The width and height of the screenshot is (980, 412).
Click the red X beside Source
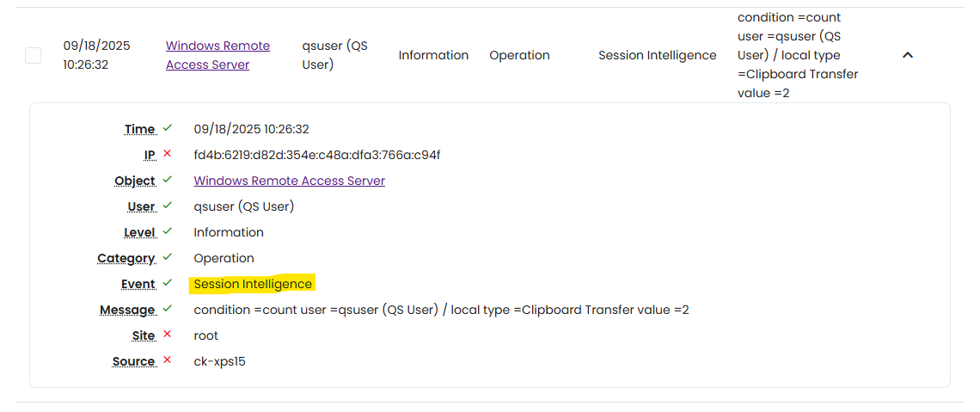[168, 360]
